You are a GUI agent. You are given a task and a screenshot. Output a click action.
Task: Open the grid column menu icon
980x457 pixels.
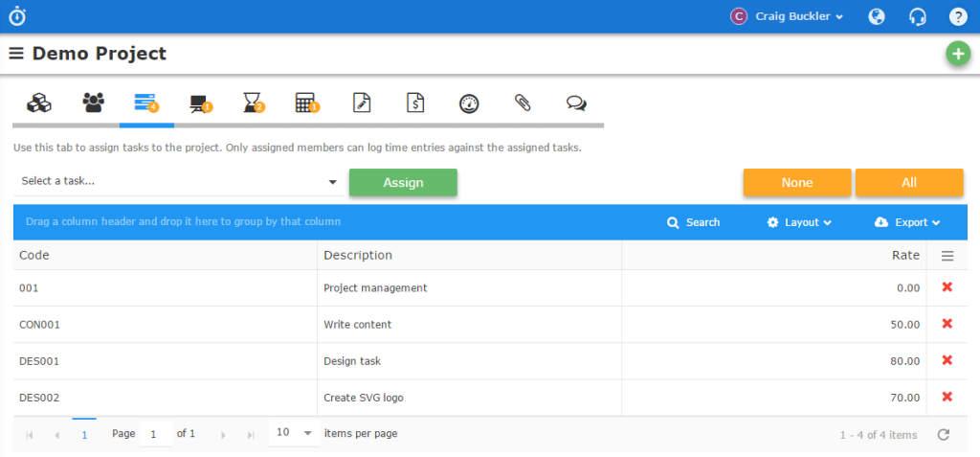coord(947,256)
